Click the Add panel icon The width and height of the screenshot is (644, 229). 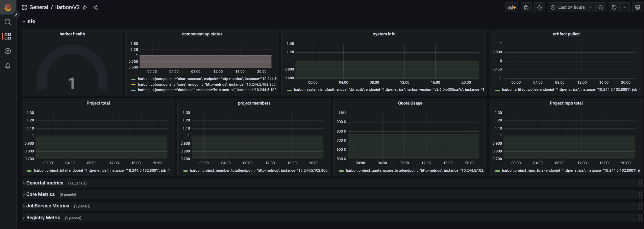tap(512, 7)
